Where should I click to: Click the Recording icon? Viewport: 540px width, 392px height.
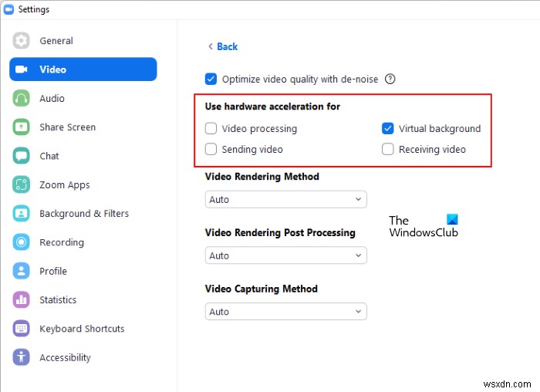point(22,242)
